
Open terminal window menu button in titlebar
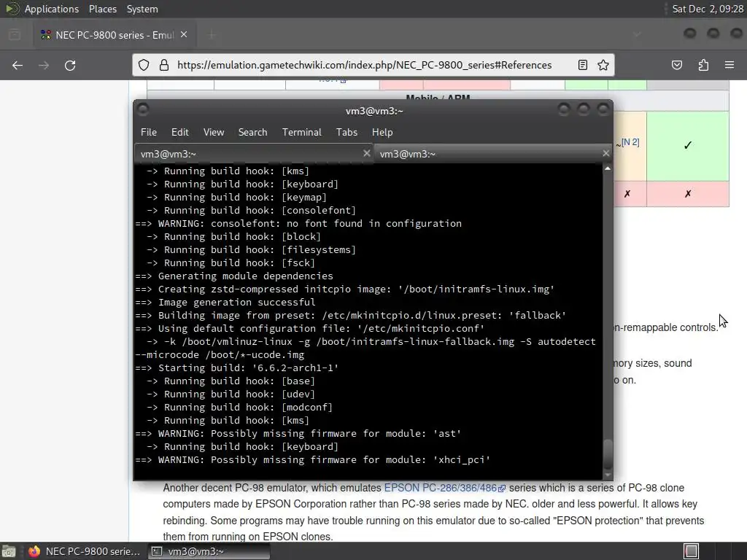[143, 109]
